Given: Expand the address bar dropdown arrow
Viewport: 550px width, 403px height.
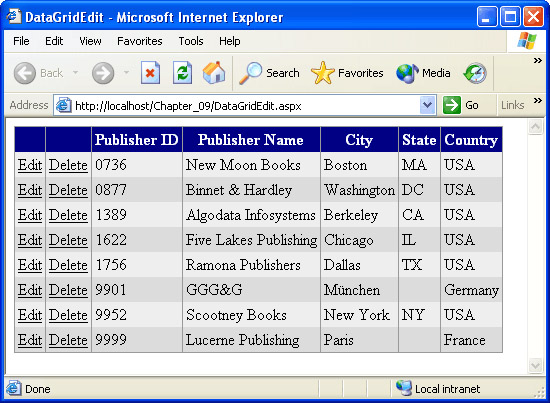Looking at the screenshot, I should point(427,105).
